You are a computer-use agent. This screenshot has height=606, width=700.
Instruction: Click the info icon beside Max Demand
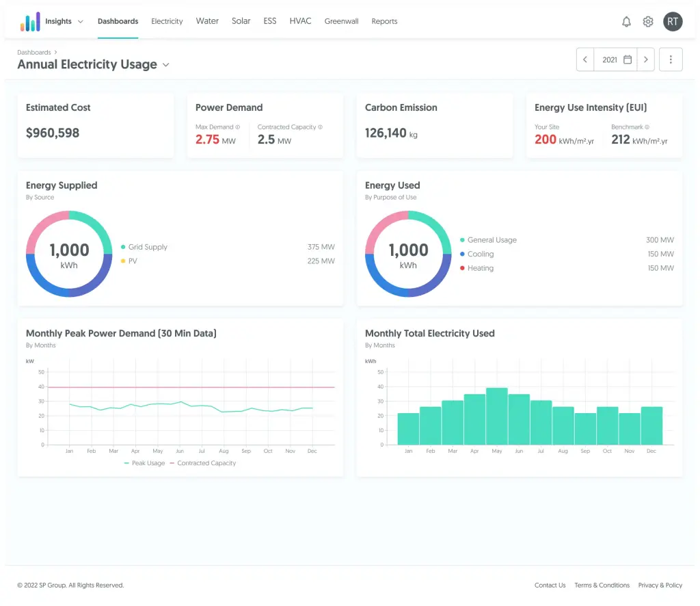point(238,127)
